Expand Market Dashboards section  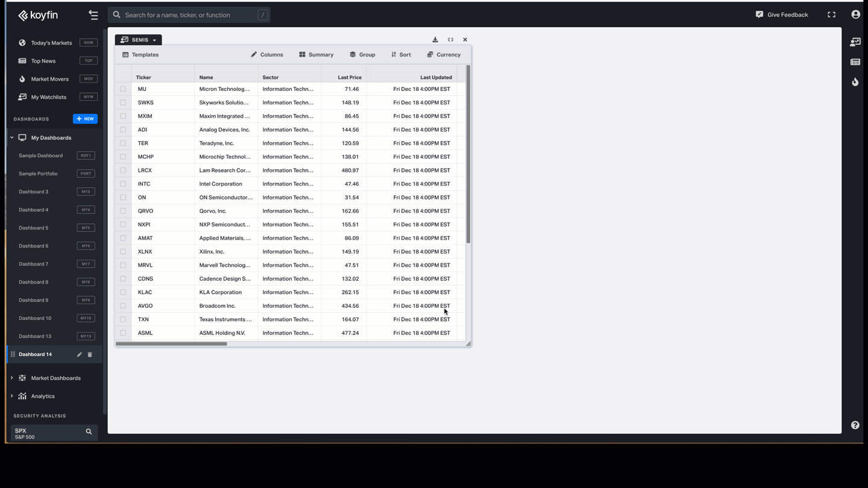12,378
